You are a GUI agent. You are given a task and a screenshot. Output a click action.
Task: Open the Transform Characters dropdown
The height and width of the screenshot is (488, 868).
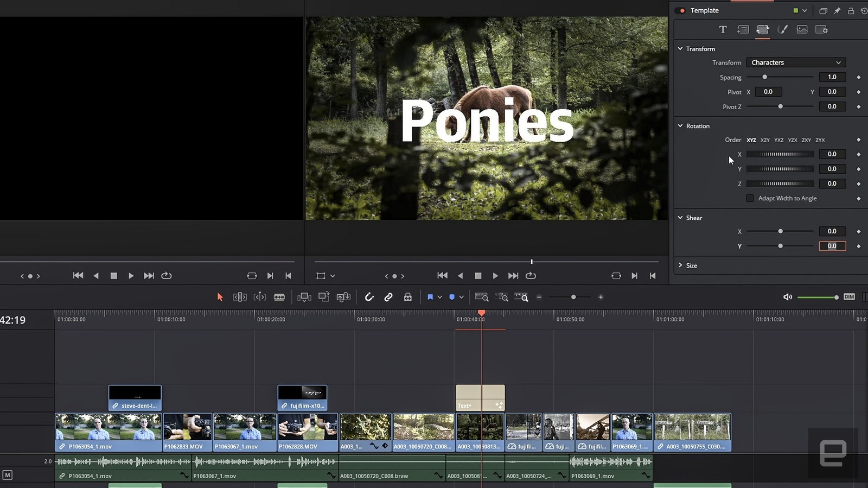[795, 62]
